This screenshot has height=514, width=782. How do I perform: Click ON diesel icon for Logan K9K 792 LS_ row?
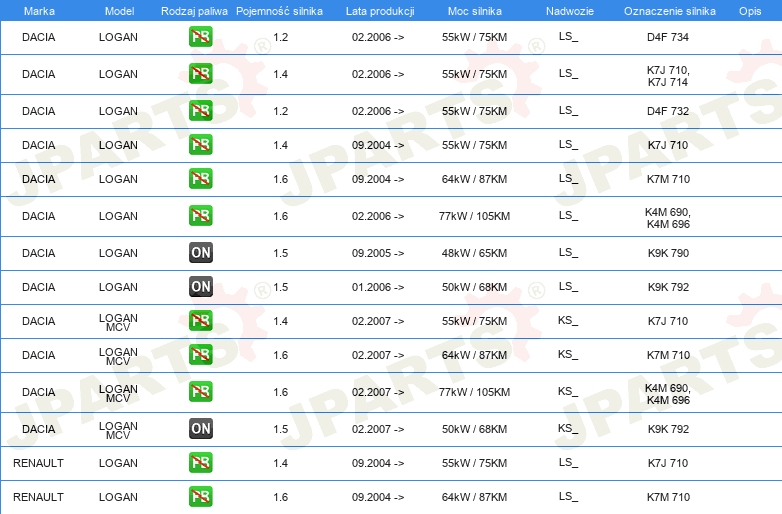pos(200,287)
